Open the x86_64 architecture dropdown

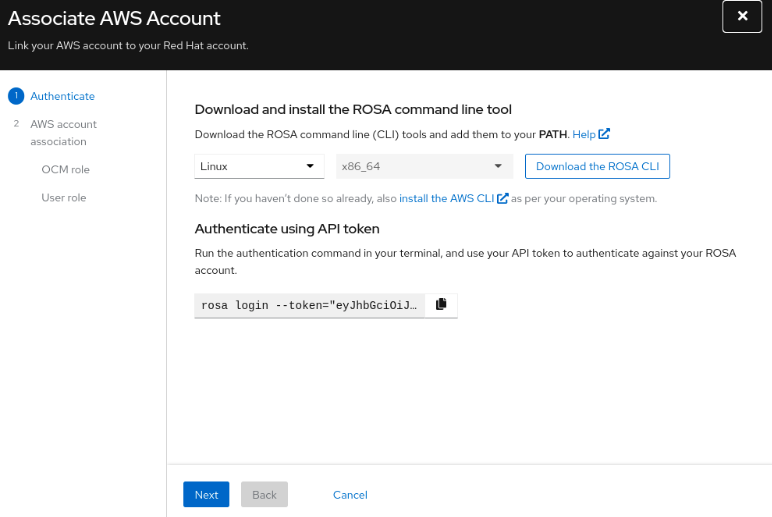pos(424,166)
